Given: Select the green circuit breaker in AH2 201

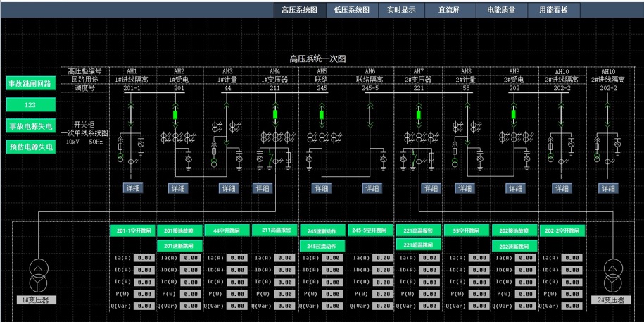Looking at the screenshot, I should 175,115.
